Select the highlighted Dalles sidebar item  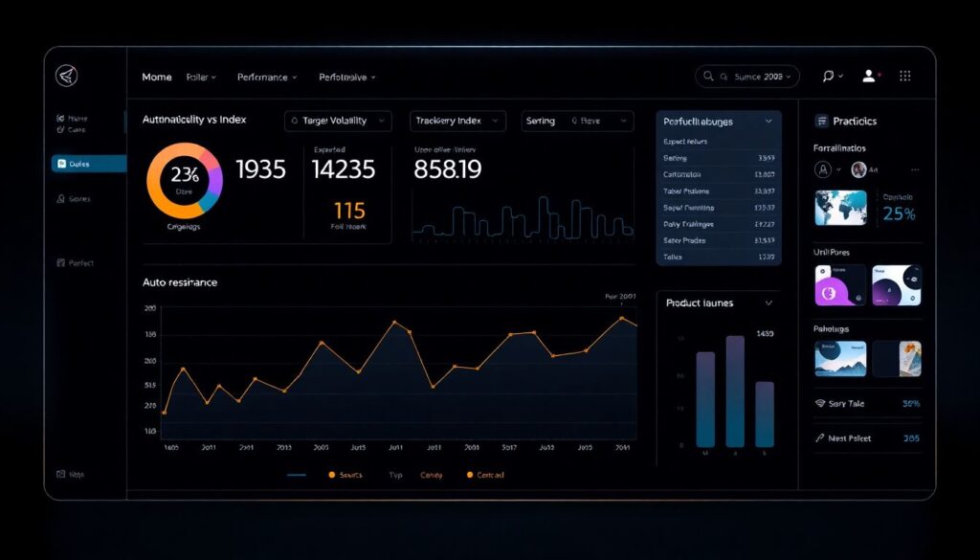[88, 164]
